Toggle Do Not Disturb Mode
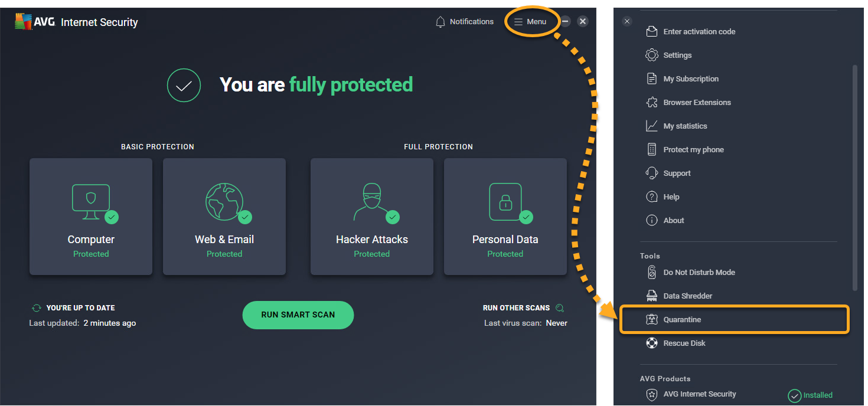This screenshot has width=868, height=406. click(x=699, y=272)
